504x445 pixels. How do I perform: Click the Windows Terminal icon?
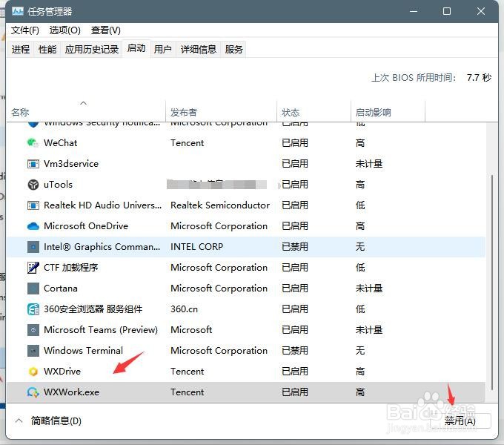(x=33, y=351)
